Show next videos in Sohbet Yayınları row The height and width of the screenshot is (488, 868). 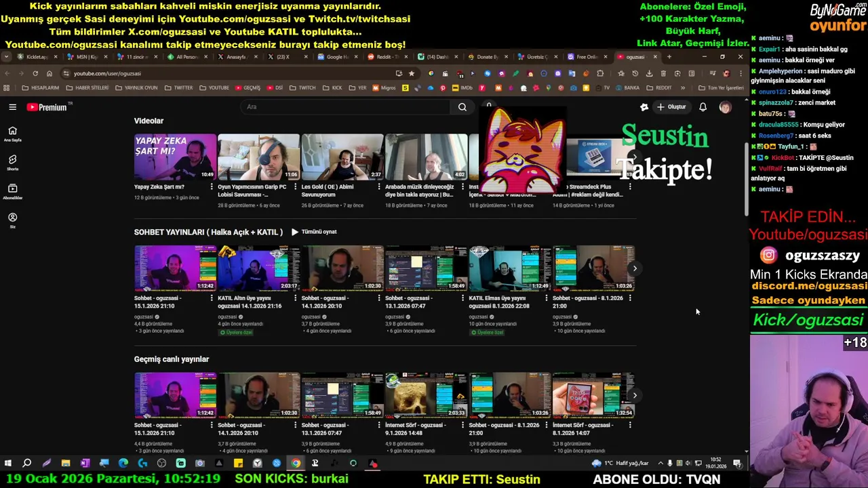[x=635, y=268]
